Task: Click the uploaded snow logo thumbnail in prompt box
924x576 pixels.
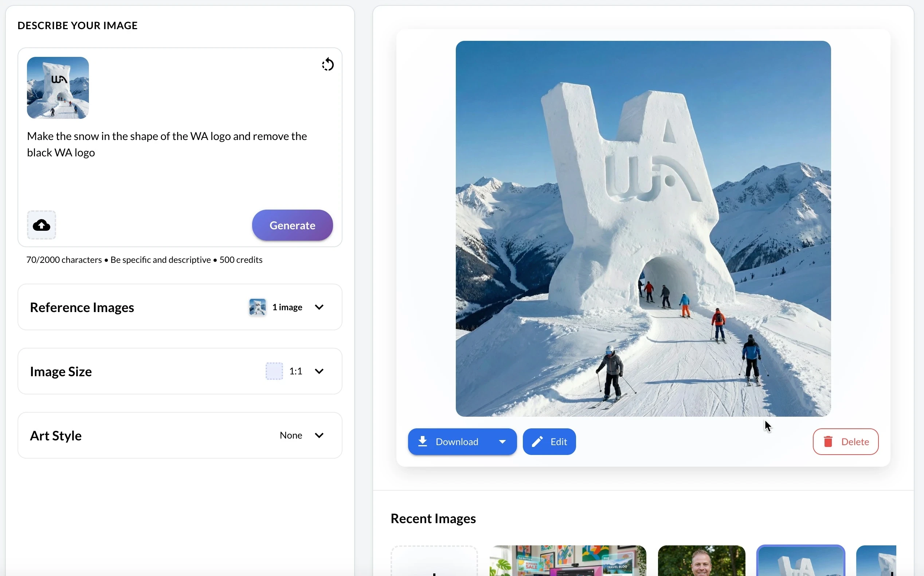Action: tap(58, 88)
